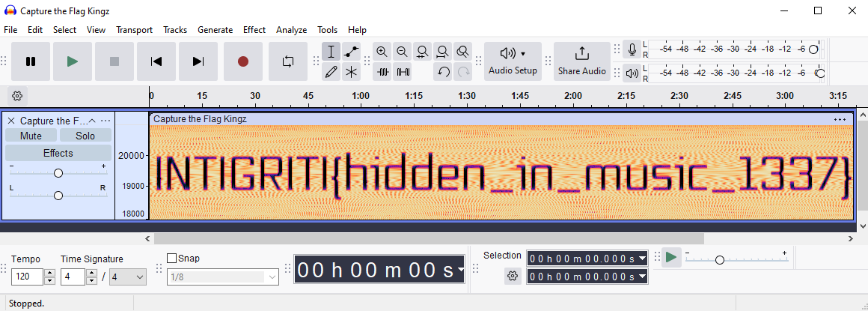
Task: Open the track three-dots menu in panel
Action: pos(106,121)
